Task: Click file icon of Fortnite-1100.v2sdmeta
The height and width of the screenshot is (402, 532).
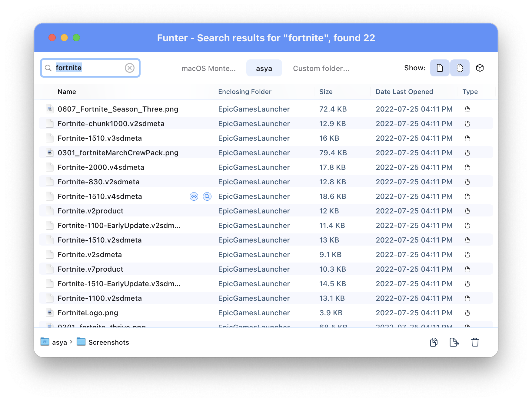Action: coord(50,298)
